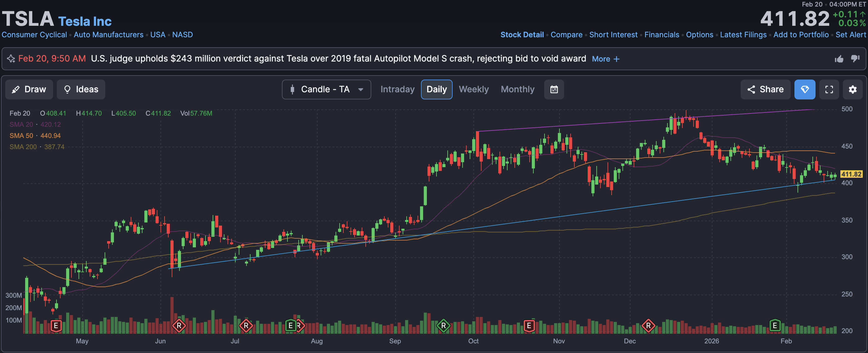The image size is (868, 353).
Task: Click the red R marker near December
Action: coord(648,326)
